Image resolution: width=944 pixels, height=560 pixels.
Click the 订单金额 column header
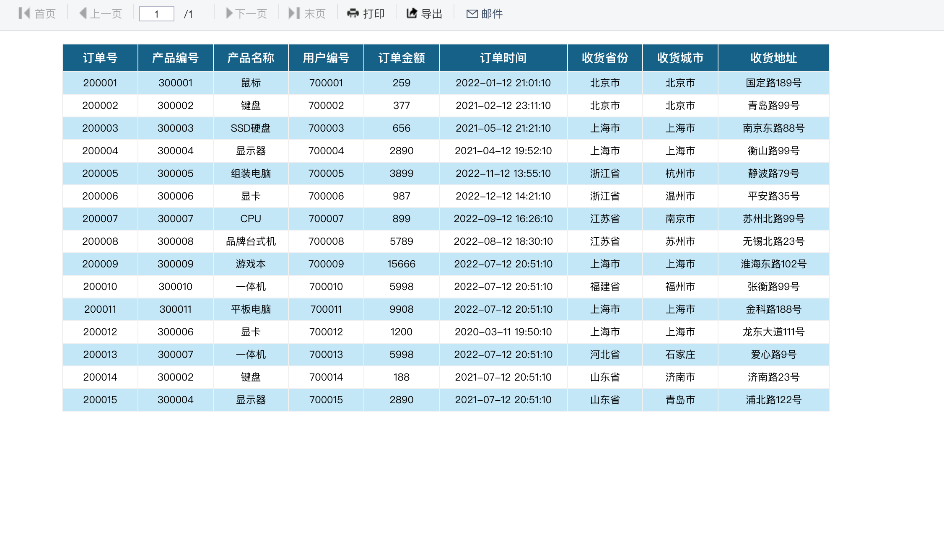pos(401,58)
